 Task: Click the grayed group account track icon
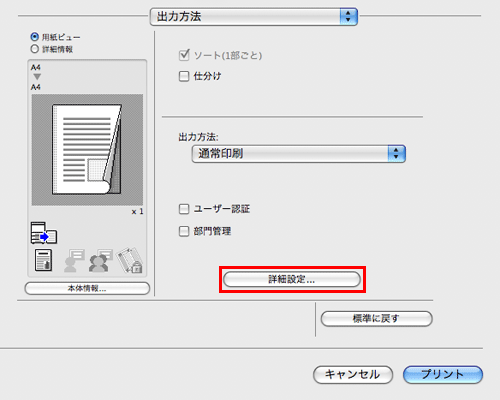[x=101, y=261]
